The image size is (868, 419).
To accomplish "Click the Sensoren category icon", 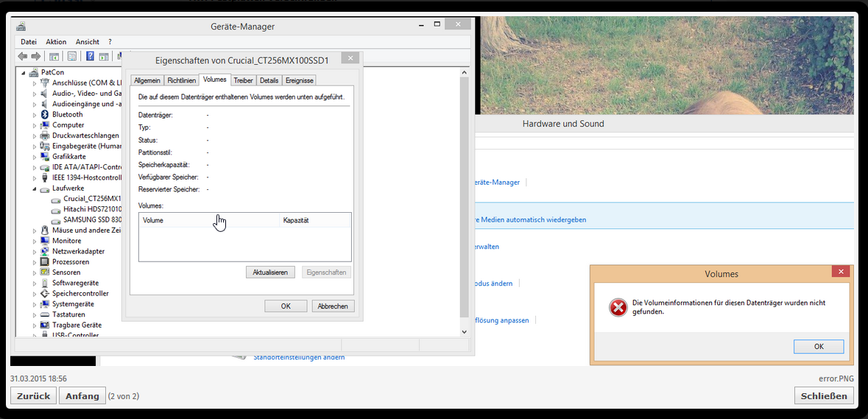I will [46, 272].
